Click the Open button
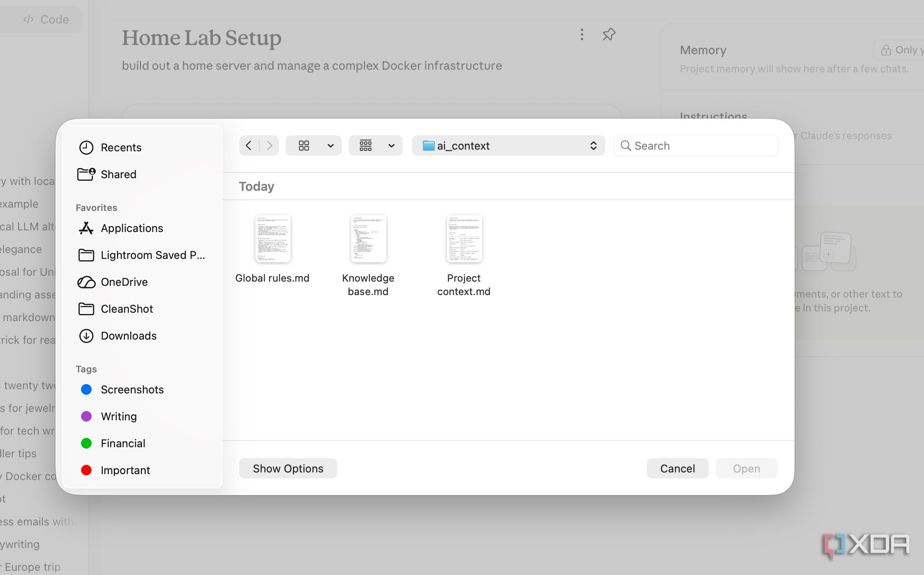The height and width of the screenshot is (575, 924). point(746,468)
